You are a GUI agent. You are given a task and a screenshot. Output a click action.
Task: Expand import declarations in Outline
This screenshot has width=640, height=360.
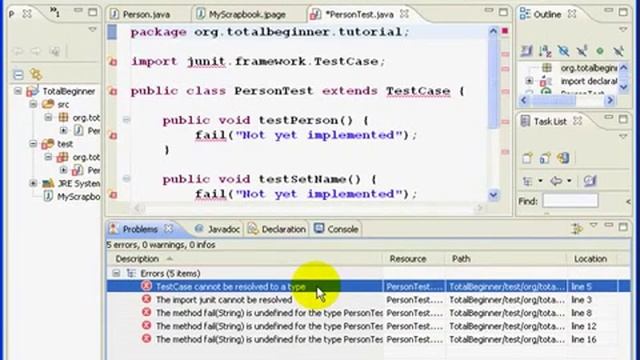click(x=529, y=81)
